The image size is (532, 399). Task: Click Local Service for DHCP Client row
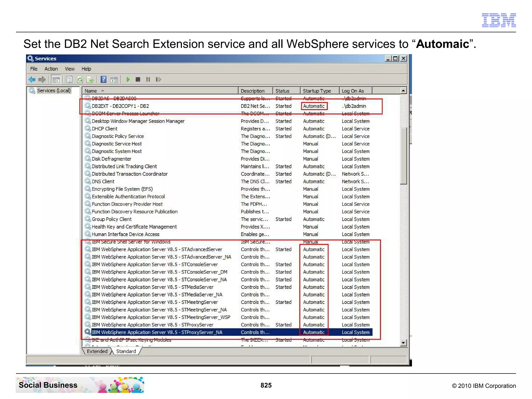point(356,129)
